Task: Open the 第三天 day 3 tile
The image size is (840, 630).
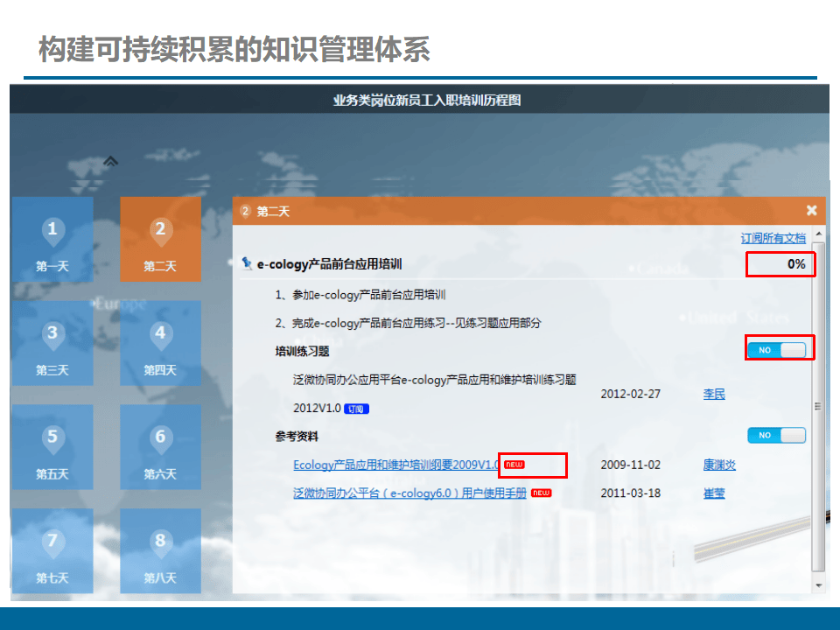Action: pyautogui.click(x=52, y=343)
